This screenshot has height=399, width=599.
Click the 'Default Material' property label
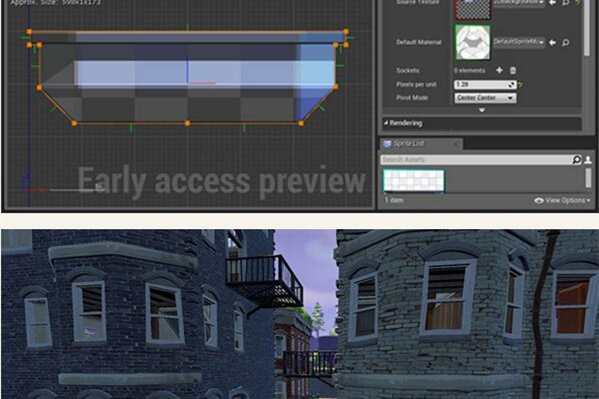click(419, 42)
